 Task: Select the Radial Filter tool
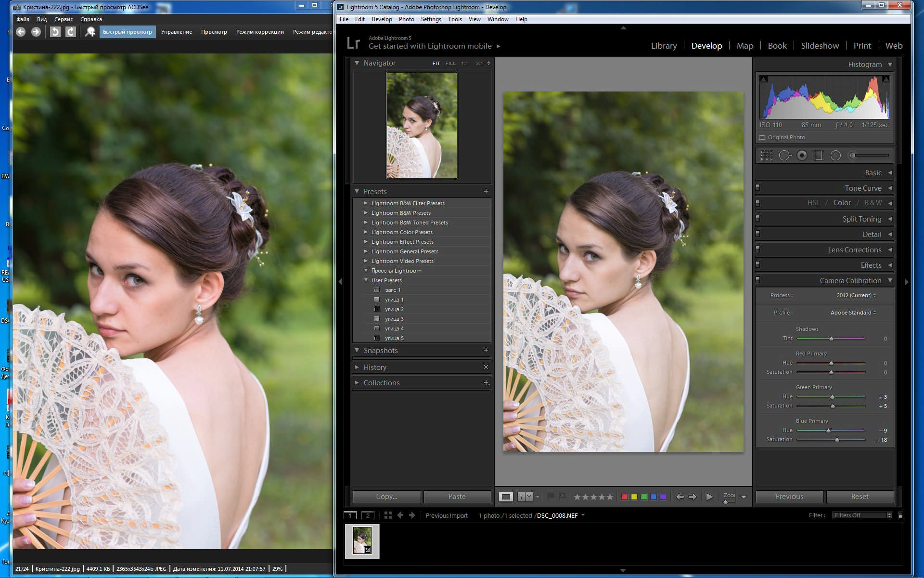click(835, 155)
